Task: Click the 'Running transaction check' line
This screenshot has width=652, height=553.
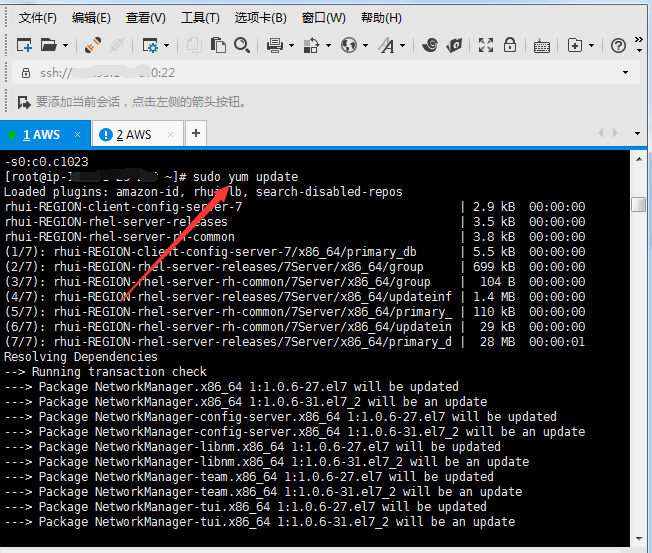Action: click(x=105, y=372)
